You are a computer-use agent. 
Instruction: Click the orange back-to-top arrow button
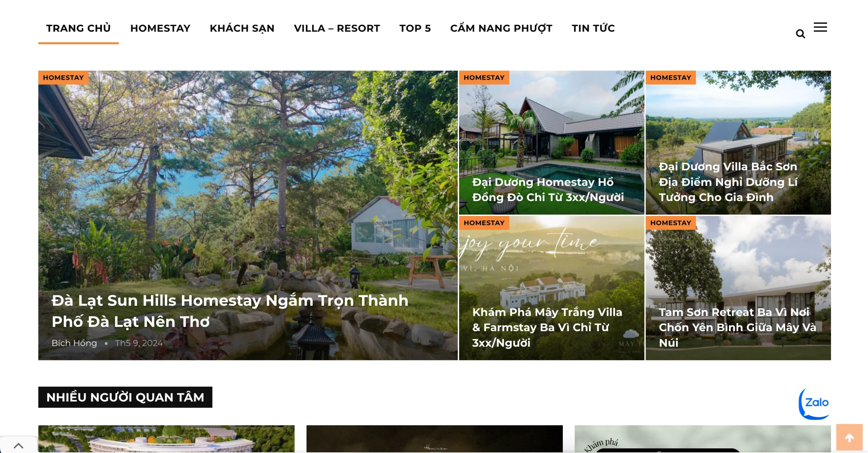tap(849, 437)
